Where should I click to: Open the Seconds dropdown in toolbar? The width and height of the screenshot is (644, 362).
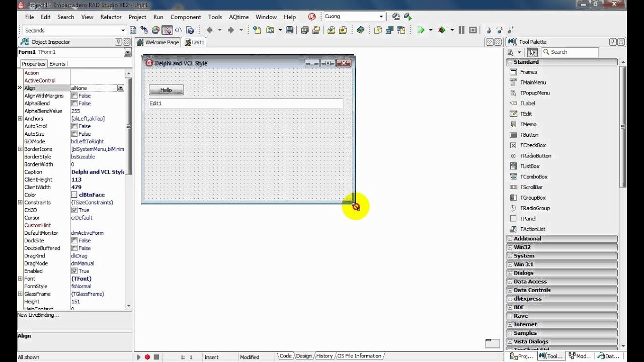122,30
